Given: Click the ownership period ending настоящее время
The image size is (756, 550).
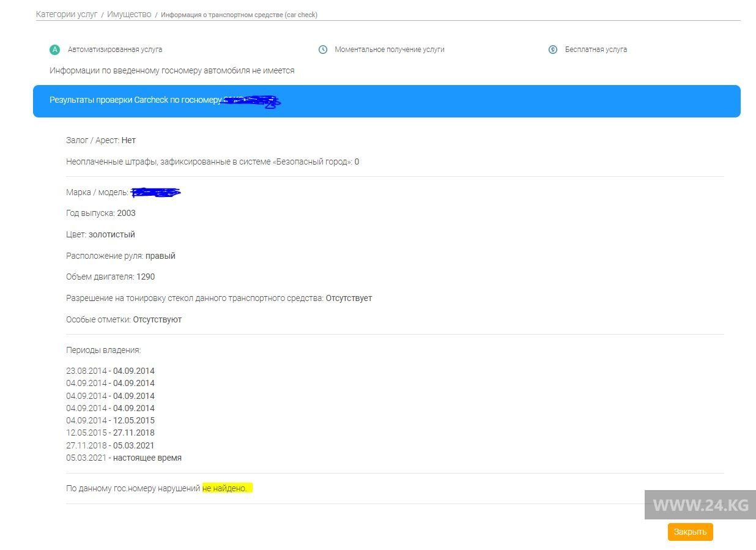Looking at the screenshot, I should 124,458.
